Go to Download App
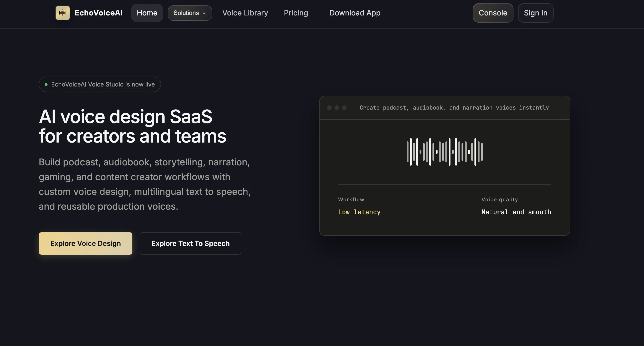 pyautogui.click(x=355, y=13)
